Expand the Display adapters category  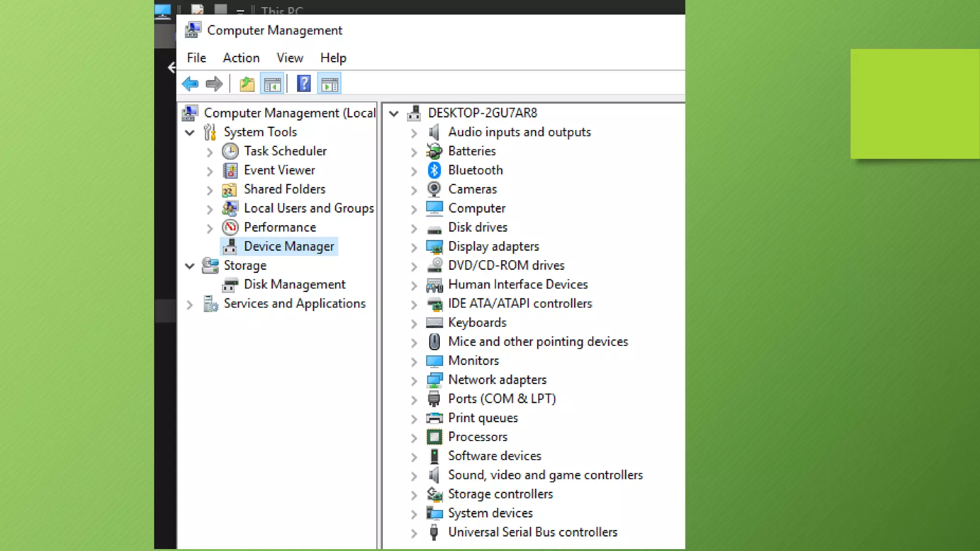click(414, 247)
